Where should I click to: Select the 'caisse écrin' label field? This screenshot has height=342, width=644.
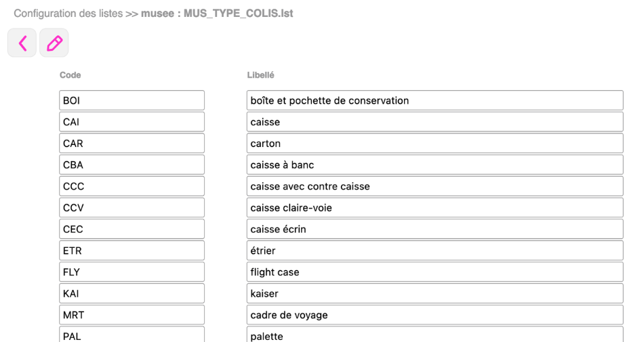(435, 229)
